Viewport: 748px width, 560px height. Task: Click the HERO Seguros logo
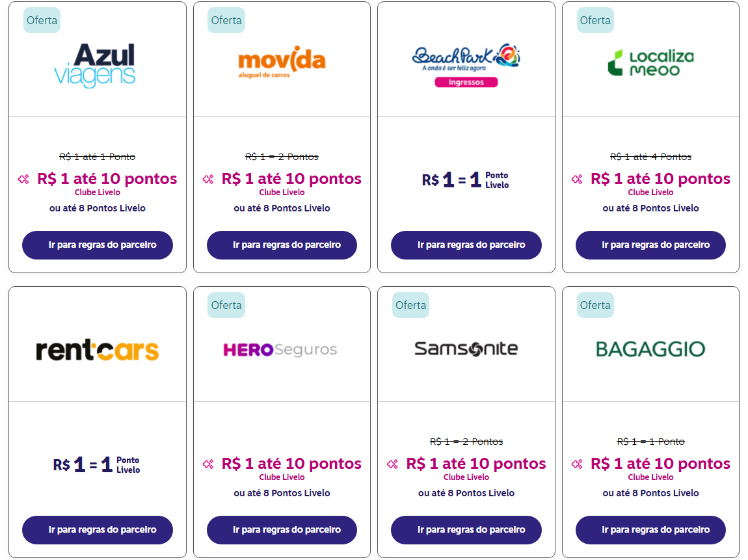pos(280,350)
